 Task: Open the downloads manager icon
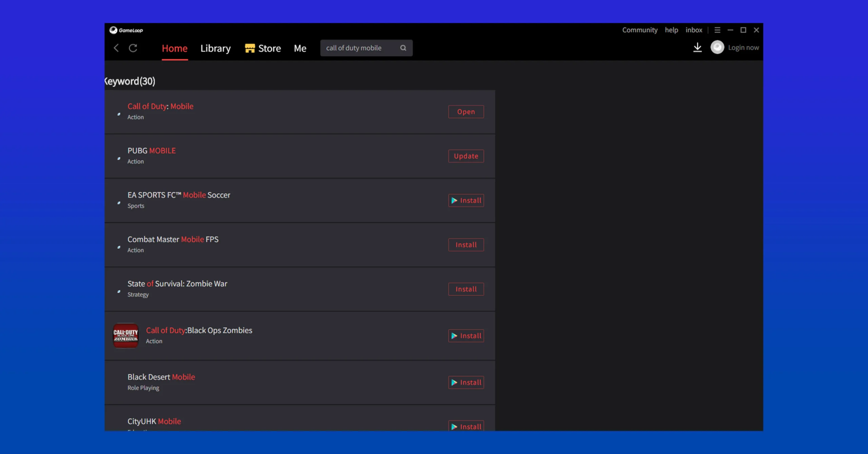[x=697, y=47]
